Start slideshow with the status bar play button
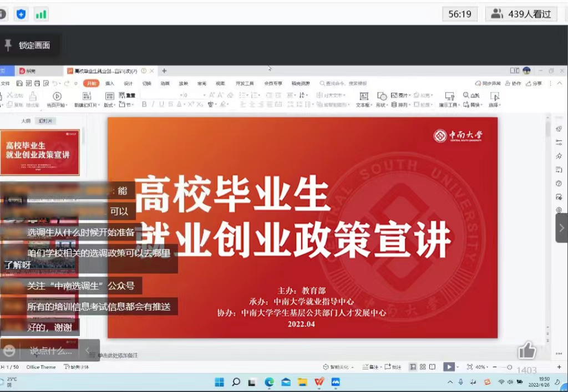Image resolution: width=568 pixels, height=392 pixels. tap(448, 366)
